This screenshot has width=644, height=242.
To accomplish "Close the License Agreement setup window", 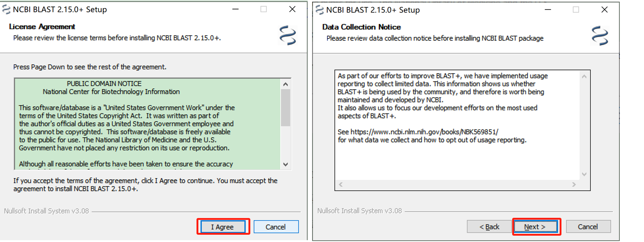I will pos(292,9).
